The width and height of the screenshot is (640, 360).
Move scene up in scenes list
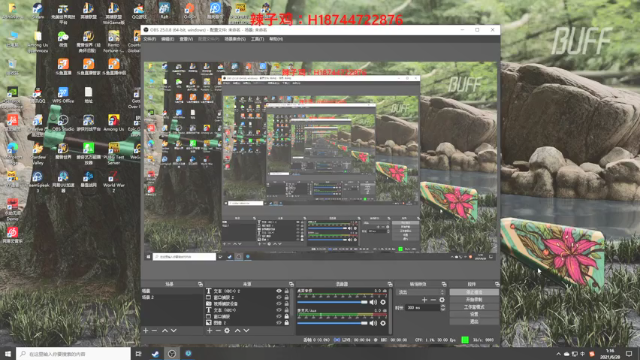tap(165, 331)
